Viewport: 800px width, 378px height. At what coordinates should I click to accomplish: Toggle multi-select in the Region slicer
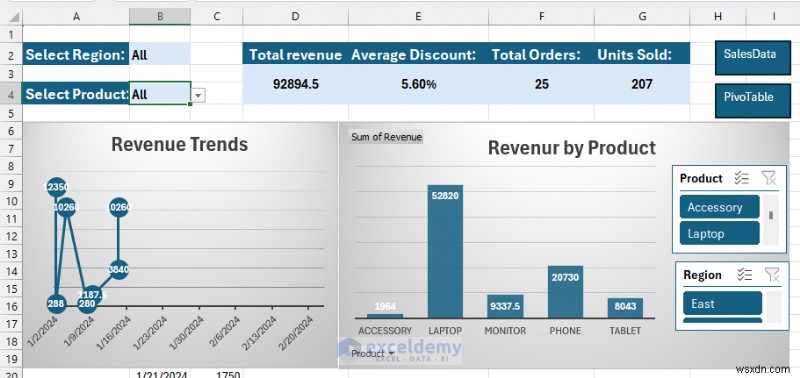[745, 274]
